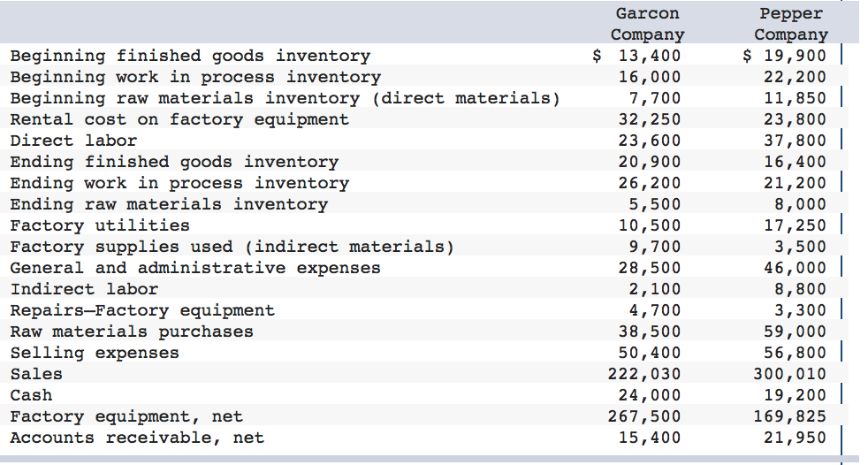This screenshot has height=465, width=868.
Task: Select the 'Sales' row label
Action: tap(36, 374)
